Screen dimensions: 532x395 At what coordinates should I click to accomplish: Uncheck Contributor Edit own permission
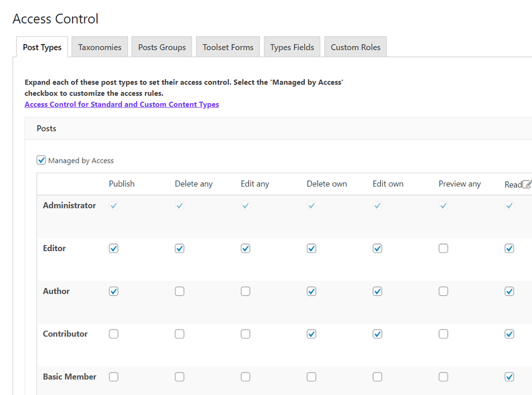[377, 334]
